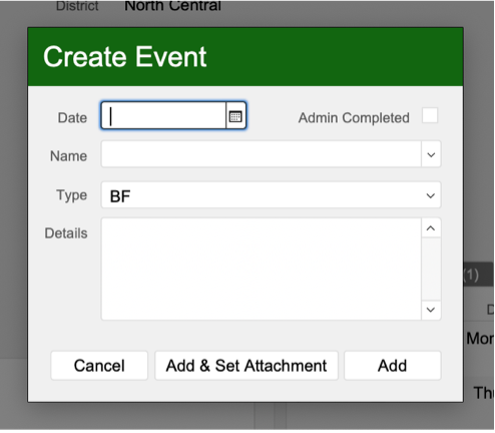495x433 pixels.
Task: Open the calendar date picker icon
Action: (x=236, y=116)
